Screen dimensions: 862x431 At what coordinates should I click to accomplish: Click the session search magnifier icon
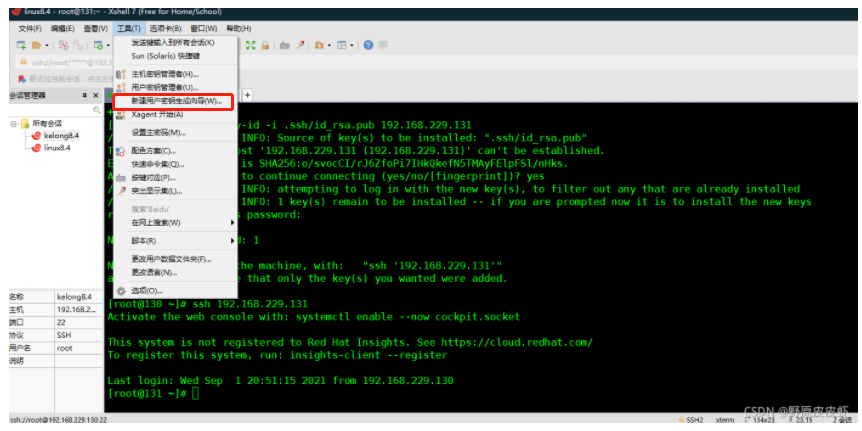[x=97, y=110]
